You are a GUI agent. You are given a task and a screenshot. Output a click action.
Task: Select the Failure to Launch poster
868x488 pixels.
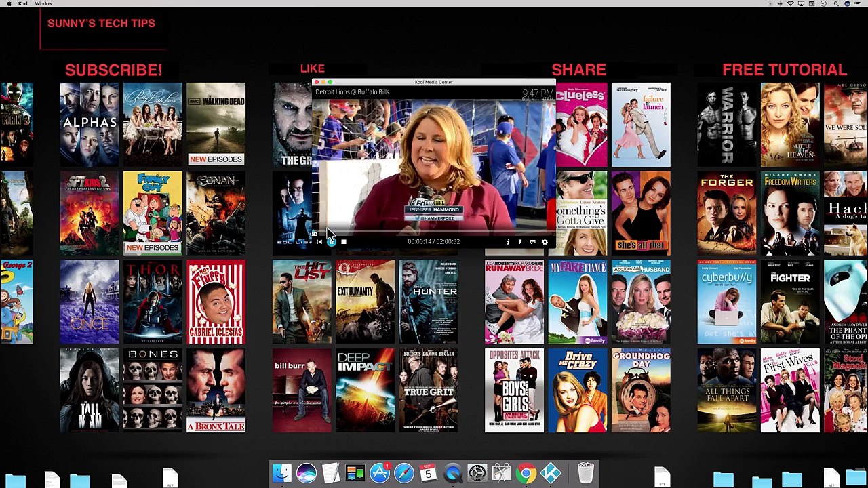(641, 125)
